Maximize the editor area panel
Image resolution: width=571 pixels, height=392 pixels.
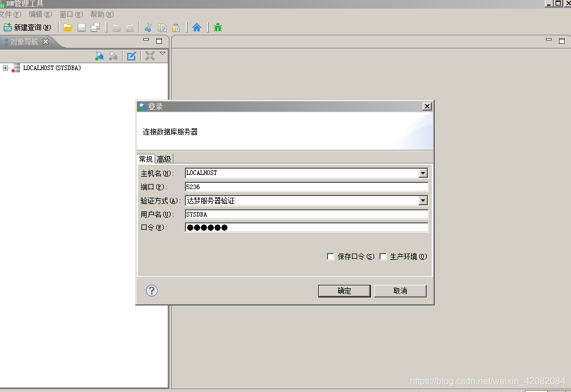click(562, 40)
